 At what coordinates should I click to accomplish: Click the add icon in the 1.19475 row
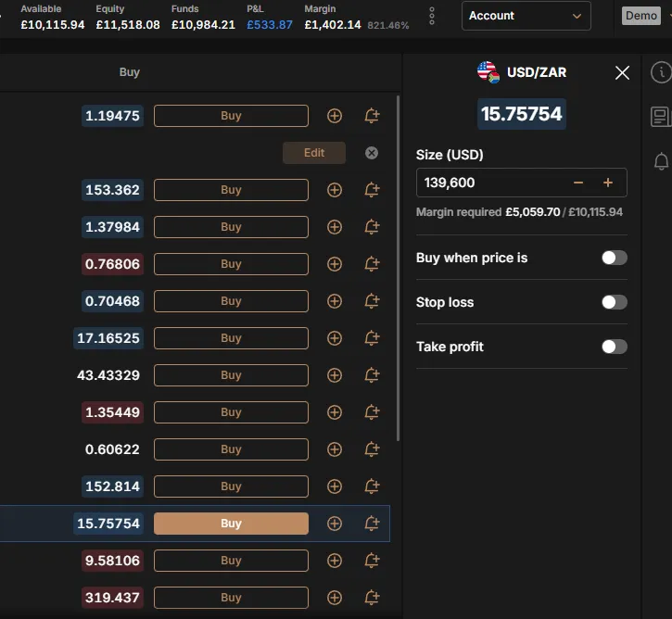[335, 116]
